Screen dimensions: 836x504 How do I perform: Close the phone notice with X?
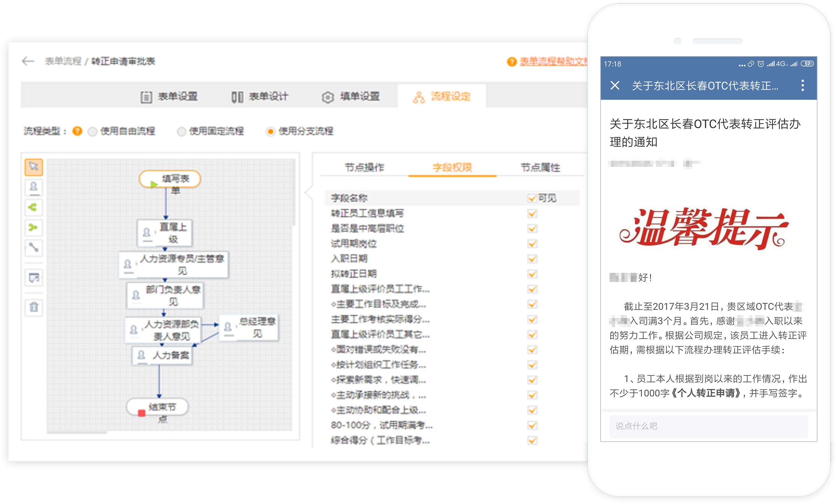click(x=614, y=86)
